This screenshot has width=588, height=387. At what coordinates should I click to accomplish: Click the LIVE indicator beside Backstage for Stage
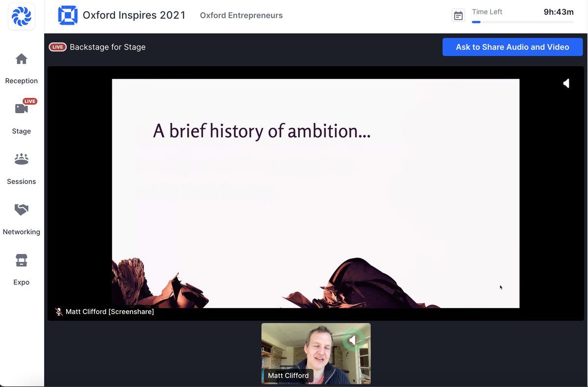(x=58, y=47)
